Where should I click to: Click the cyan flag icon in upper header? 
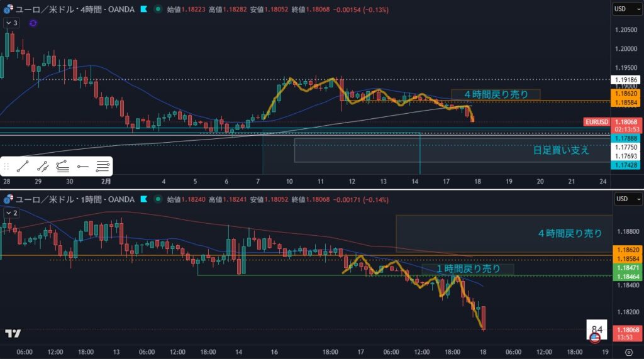tap(144, 9)
